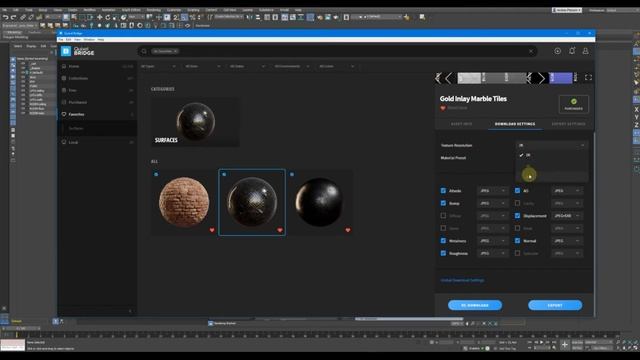Open Edit menu in Quixel Bridge window

point(69,40)
